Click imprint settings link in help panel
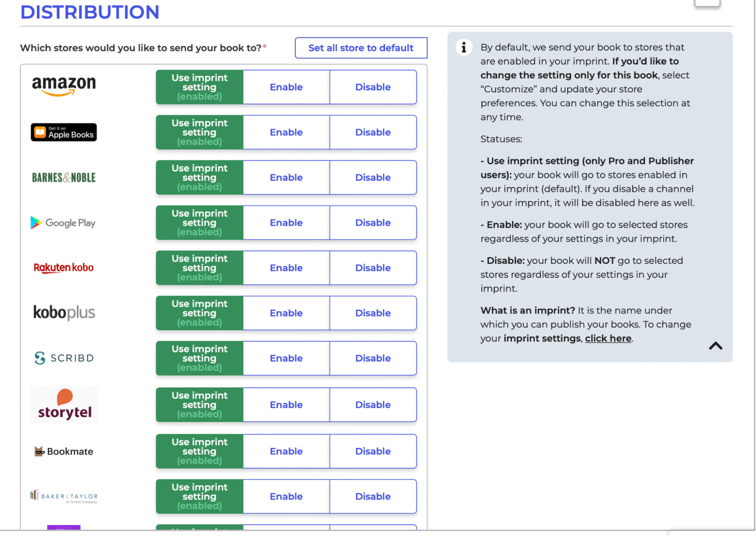 click(x=607, y=338)
